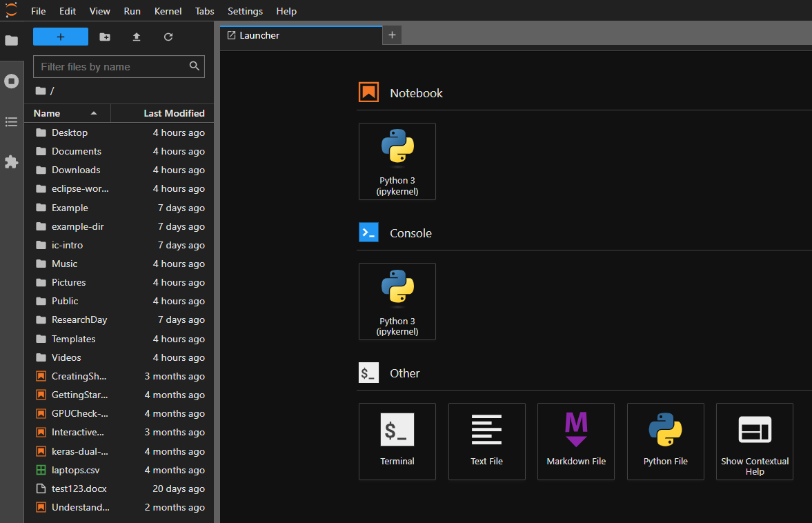Launch Terminal from the Other section

pyautogui.click(x=397, y=441)
